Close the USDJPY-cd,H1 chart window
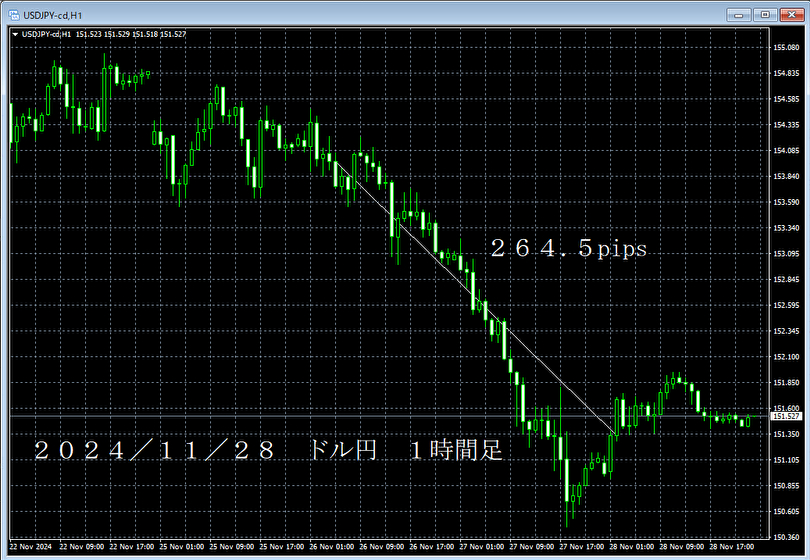 pyautogui.click(x=791, y=15)
